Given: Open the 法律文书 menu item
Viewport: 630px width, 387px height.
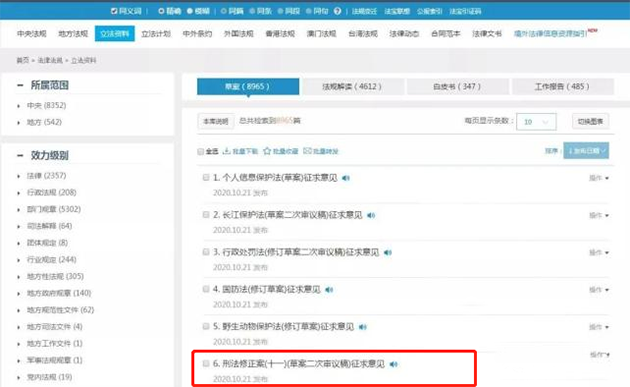Looking at the screenshot, I should tap(487, 34).
